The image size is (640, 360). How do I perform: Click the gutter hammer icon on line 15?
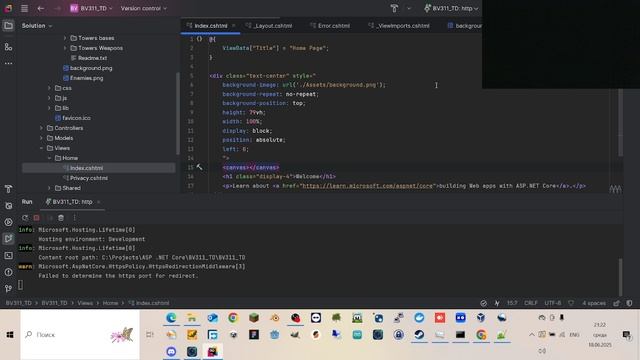pyautogui.click(x=199, y=167)
